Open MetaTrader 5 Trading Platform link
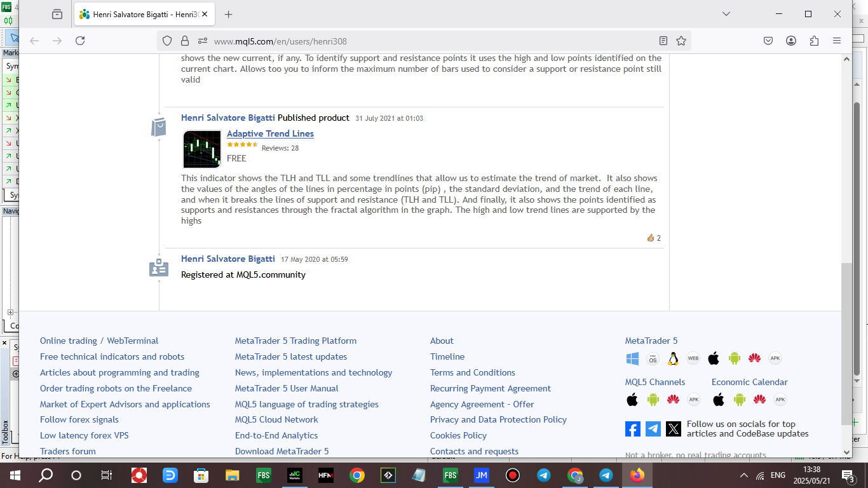This screenshot has height=488, width=868. click(x=295, y=341)
